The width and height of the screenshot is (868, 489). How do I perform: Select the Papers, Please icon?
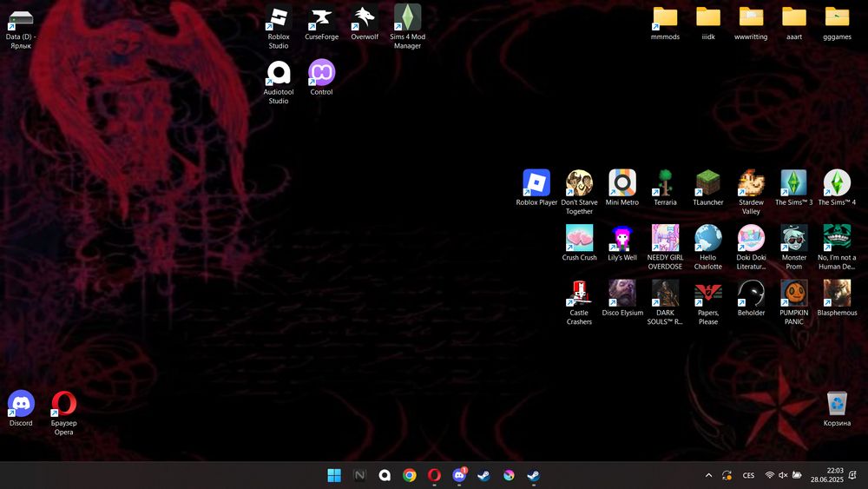click(x=708, y=303)
